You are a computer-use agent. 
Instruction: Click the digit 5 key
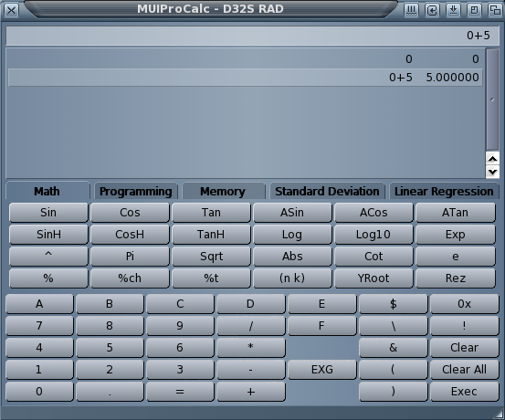click(110, 348)
